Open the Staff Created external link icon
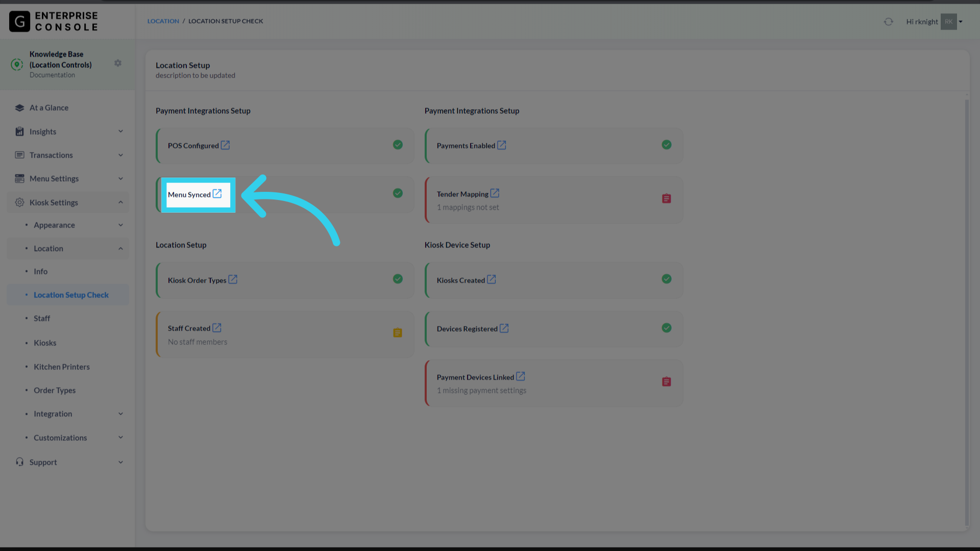Screen dimensions: 980x551 [x=217, y=328]
